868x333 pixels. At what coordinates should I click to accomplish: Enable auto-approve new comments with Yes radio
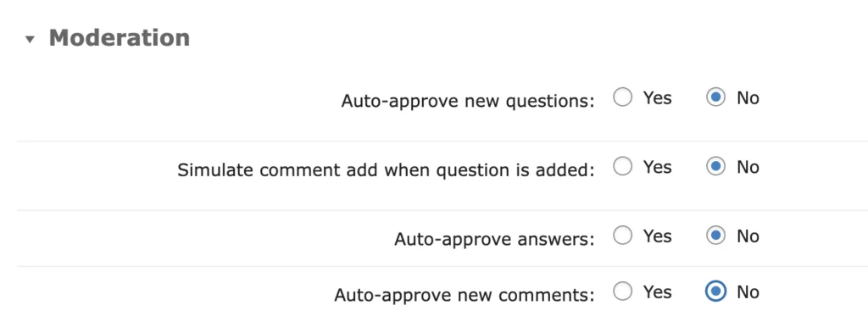pyautogui.click(x=623, y=291)
